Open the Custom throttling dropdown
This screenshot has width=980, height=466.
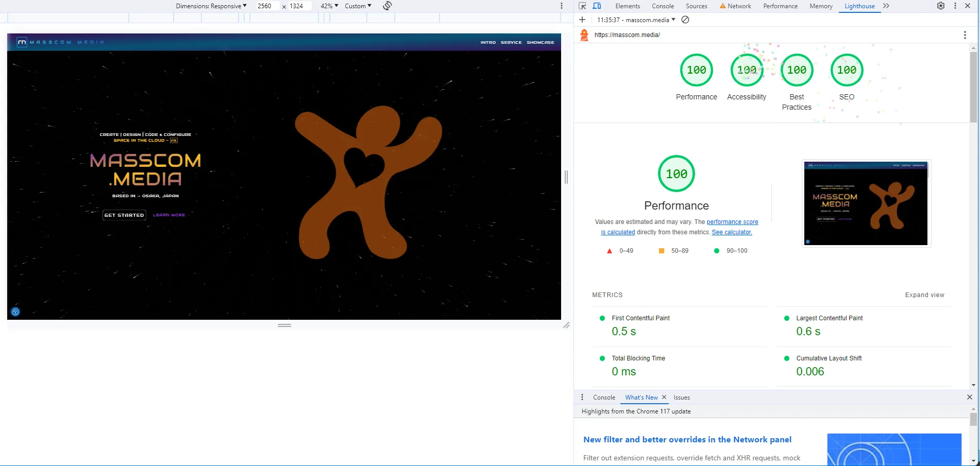point(358,6)
